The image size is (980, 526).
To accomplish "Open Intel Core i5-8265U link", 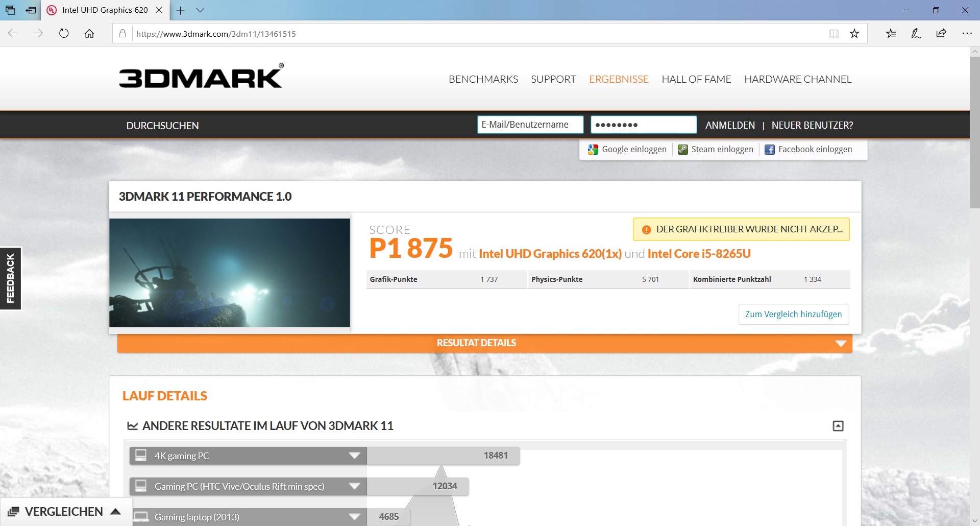I will point(699,254).
